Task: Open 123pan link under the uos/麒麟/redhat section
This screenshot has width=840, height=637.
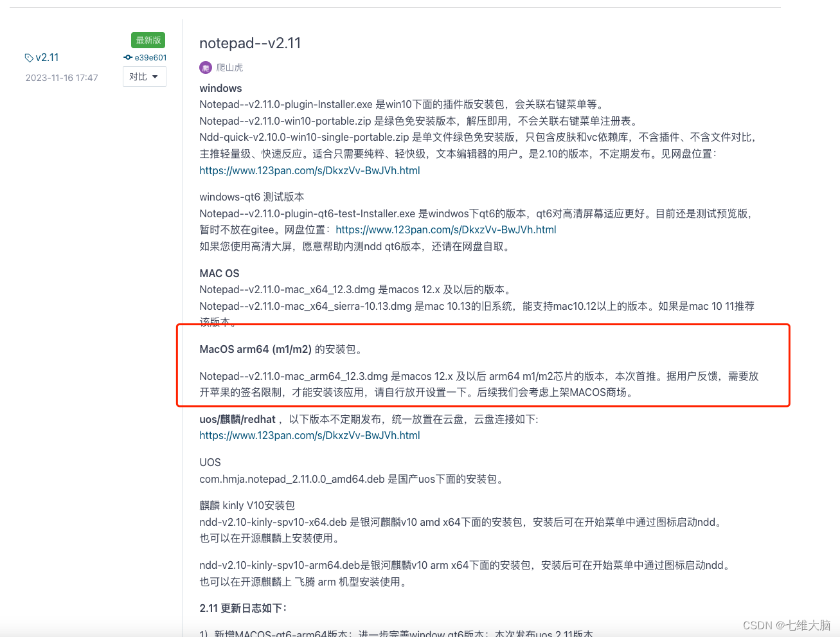Action: 310,435
